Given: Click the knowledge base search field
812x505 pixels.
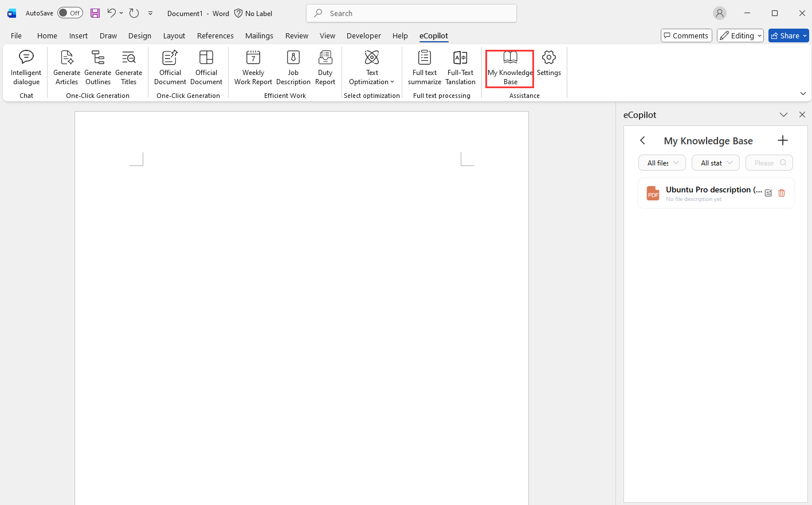Looking at the screenshot, I should coord(765,163).
